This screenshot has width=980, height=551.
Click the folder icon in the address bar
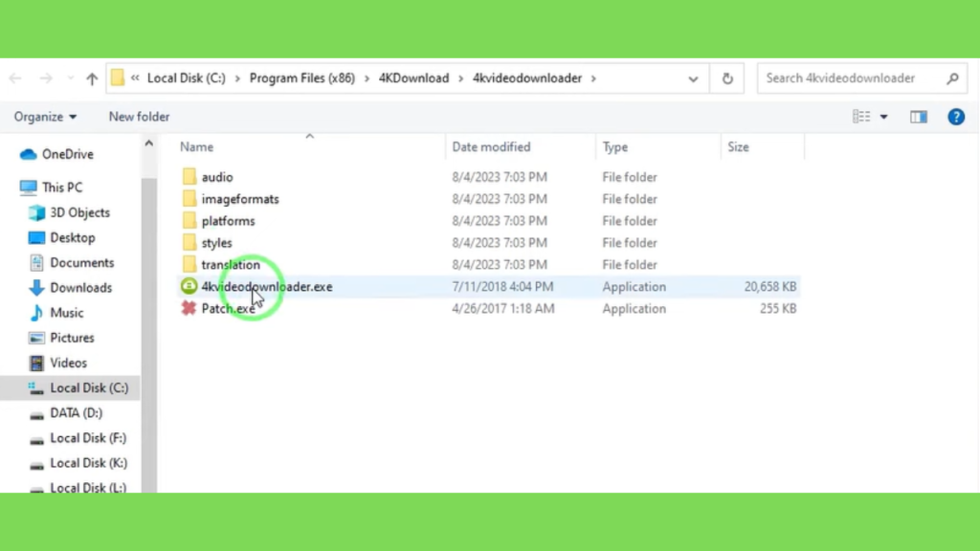[118, 78]
